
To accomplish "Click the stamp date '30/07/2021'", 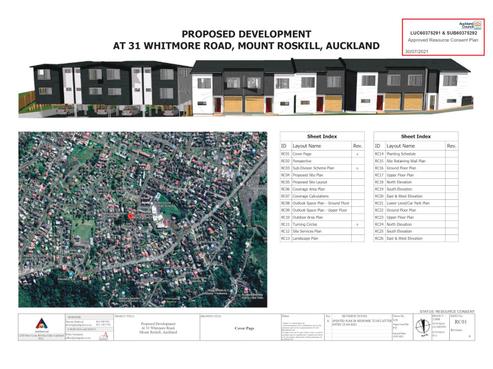I will [x=416, y=52].
